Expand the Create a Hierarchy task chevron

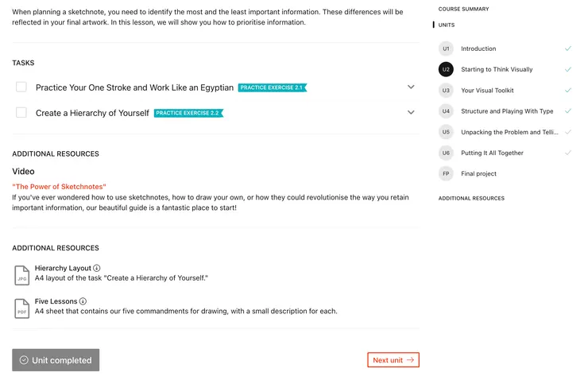[x=411, y=113]
